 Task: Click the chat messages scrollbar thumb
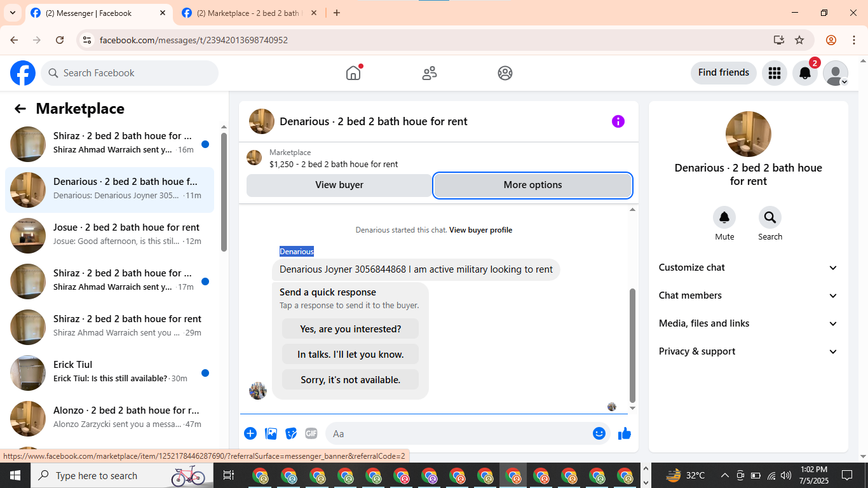(x=632, y=345)
